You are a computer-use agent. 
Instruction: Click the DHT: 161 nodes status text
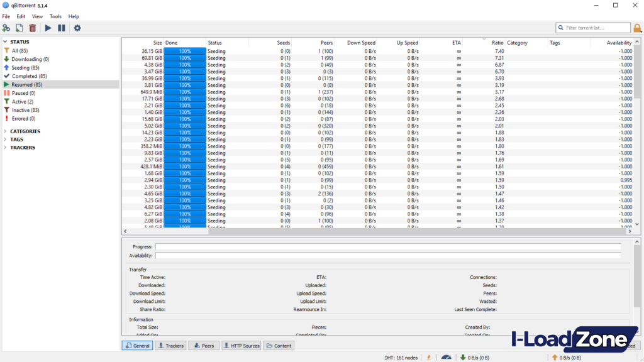[x=401, y=358]
